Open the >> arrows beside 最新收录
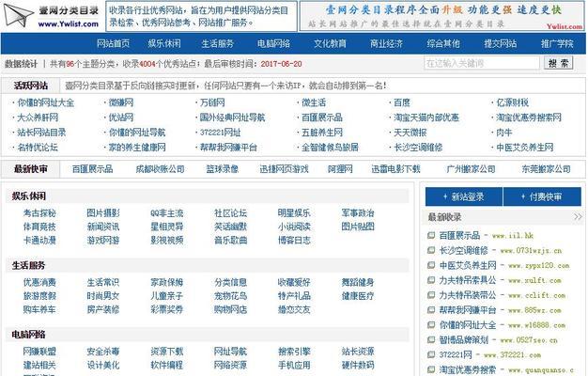This screenshot has height=376, width=588. point(578,216)
